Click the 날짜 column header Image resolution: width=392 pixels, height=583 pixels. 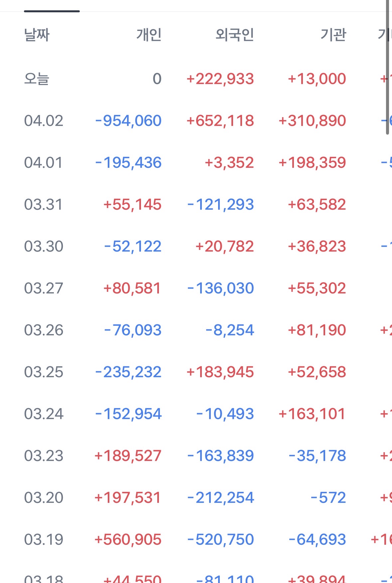point(37,35)
